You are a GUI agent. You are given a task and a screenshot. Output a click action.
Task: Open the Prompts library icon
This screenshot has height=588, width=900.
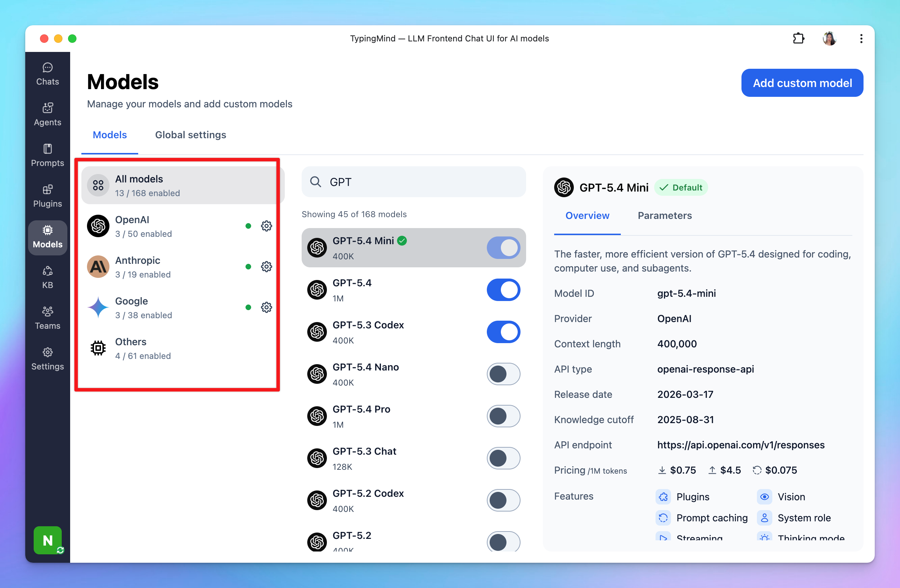pos(47,155)
